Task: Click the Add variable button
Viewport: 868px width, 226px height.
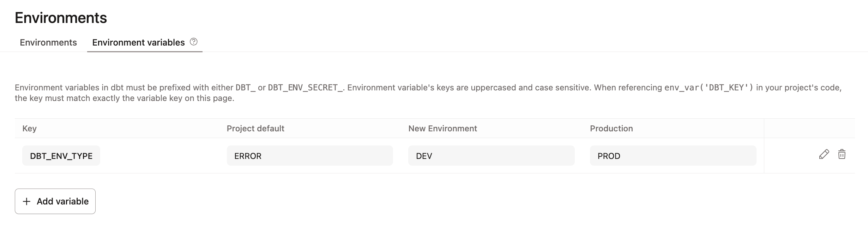Action: click(x=55, y=201)
